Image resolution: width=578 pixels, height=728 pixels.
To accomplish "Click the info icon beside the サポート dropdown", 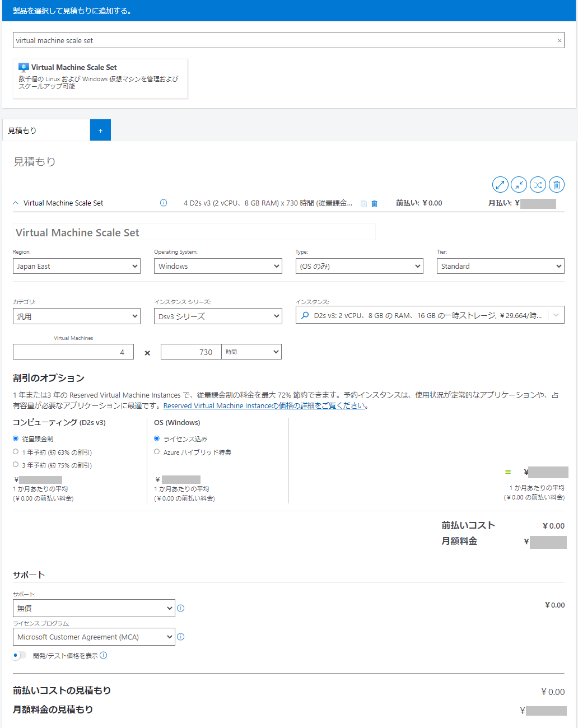I will (x=180, y=608).
